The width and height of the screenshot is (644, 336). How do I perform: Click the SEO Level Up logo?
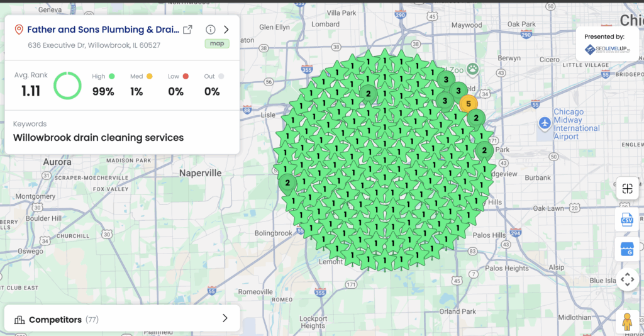pyautogui.click(x=608, y=49)
